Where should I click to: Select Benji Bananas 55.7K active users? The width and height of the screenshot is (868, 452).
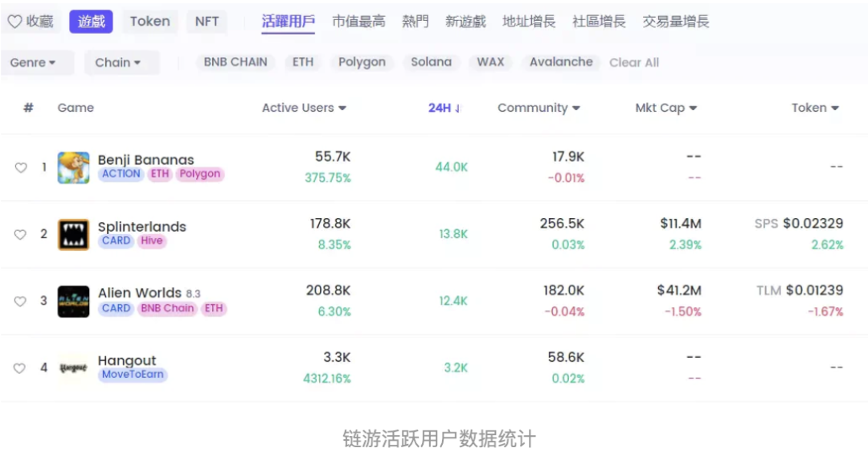[x=333, y=157]
